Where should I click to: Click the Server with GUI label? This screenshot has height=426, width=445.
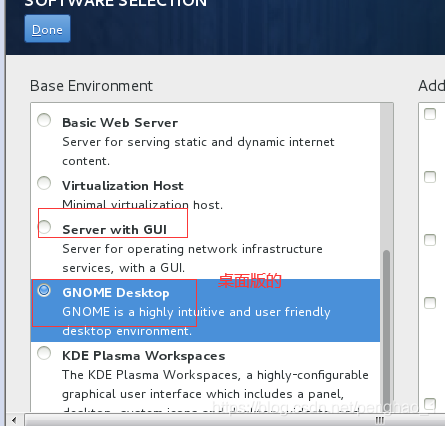pos(114,230)
